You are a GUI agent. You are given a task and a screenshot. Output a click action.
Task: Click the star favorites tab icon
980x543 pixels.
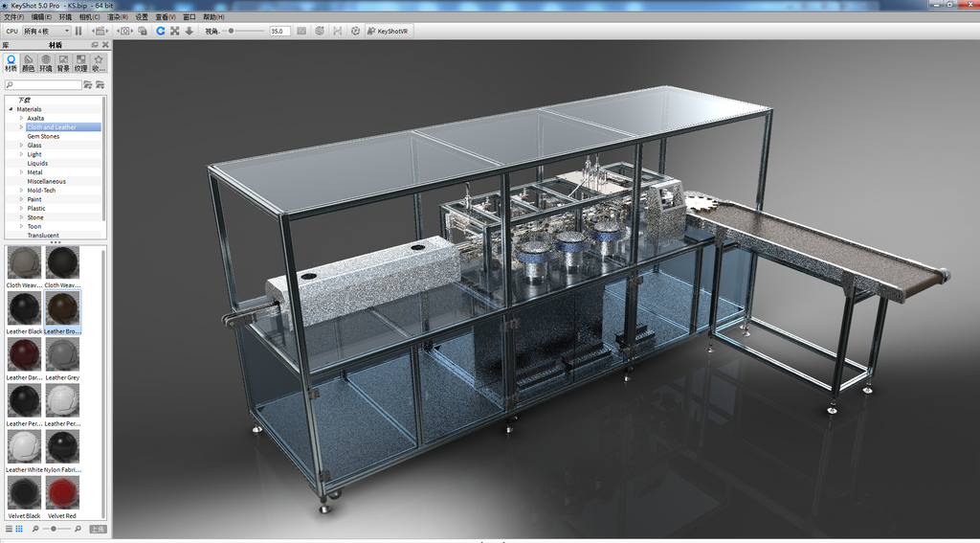(x=99, y=63)
